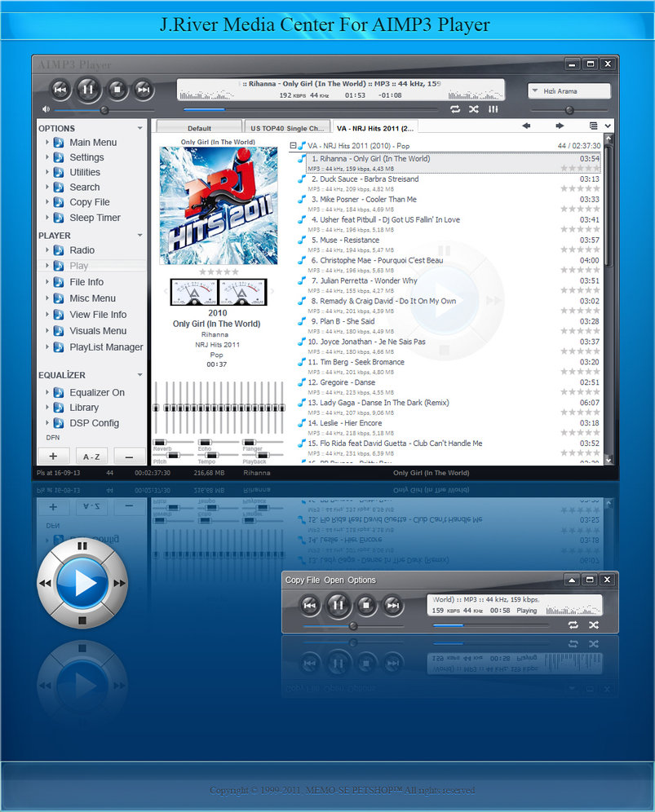Toggle shuffle mode in the main player
655x812 pixels.
click(474, 109)
